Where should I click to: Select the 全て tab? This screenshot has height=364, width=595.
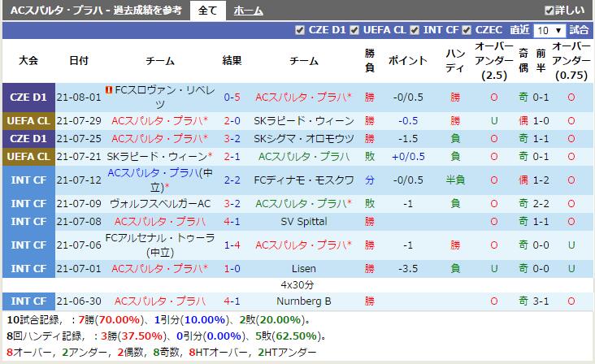click(207, 11)
